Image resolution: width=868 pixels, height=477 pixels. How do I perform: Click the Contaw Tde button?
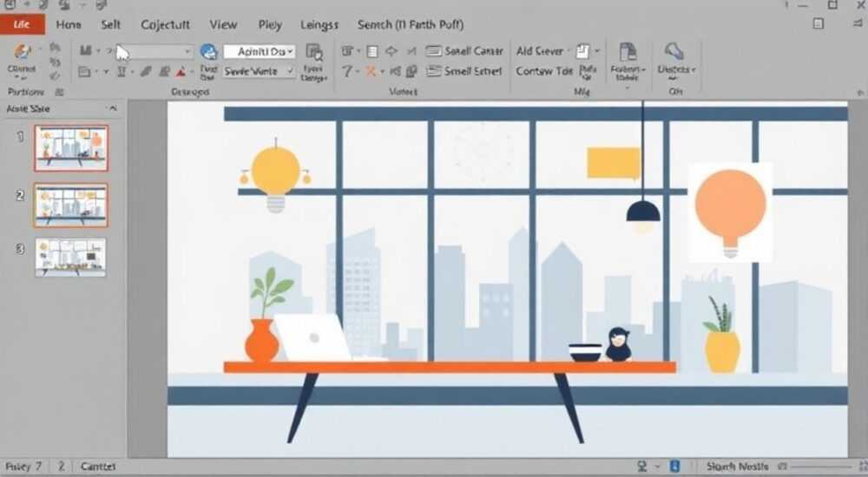point(544,71)
